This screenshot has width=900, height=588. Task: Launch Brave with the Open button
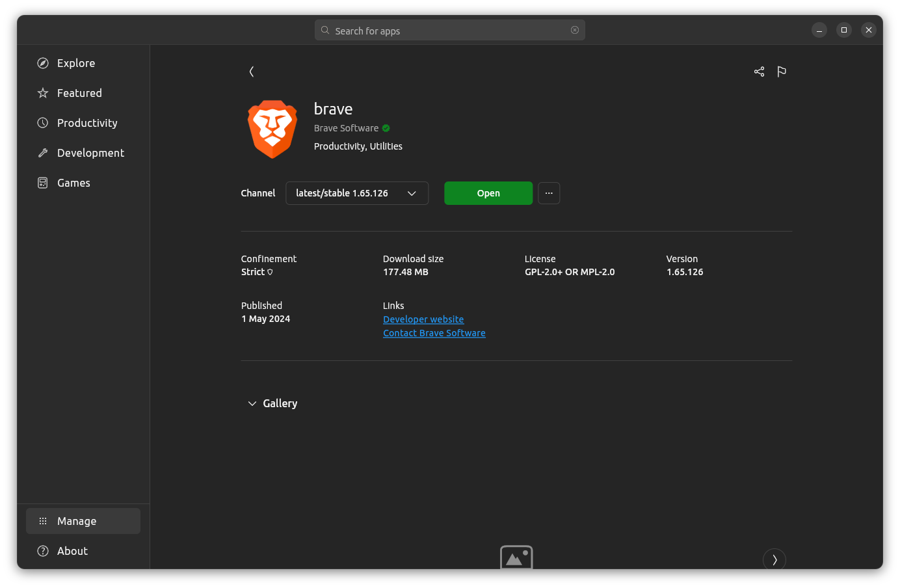pos(488,193)
